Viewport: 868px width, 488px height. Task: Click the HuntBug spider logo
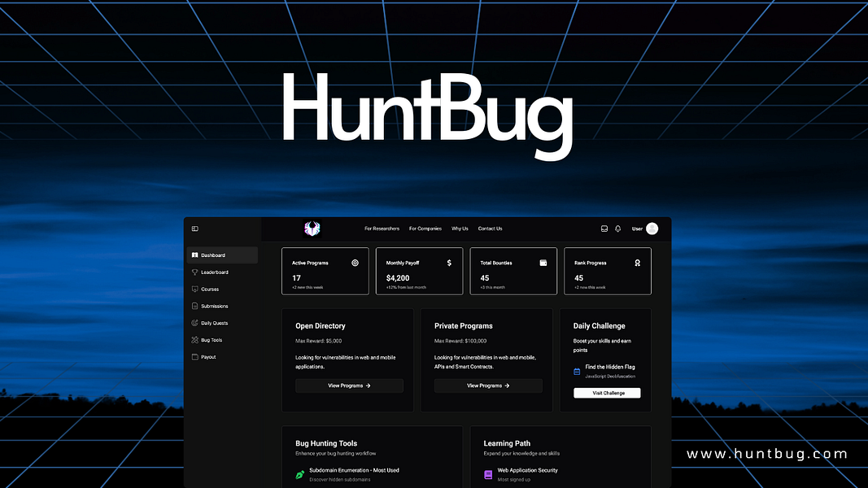pos(312,229)
